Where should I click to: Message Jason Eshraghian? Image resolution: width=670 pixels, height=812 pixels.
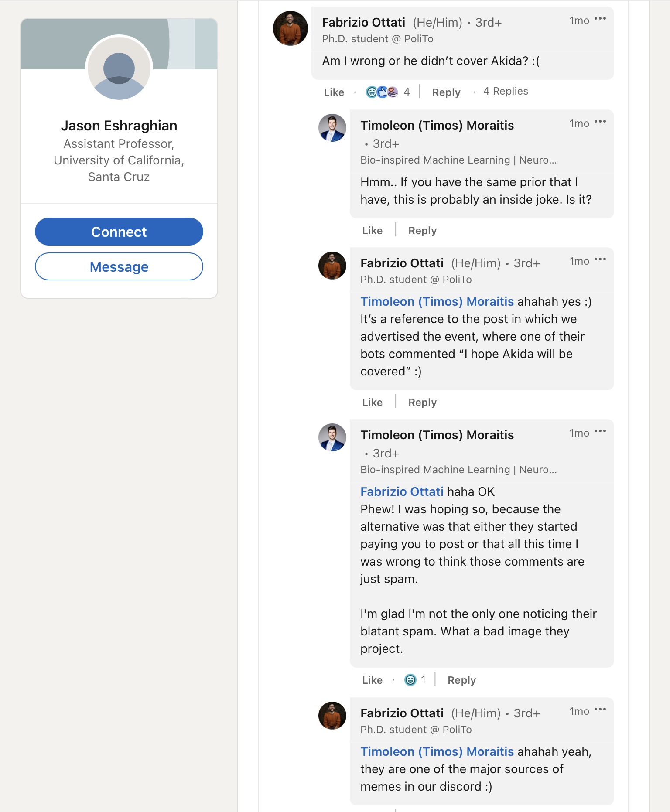(119, 267)
